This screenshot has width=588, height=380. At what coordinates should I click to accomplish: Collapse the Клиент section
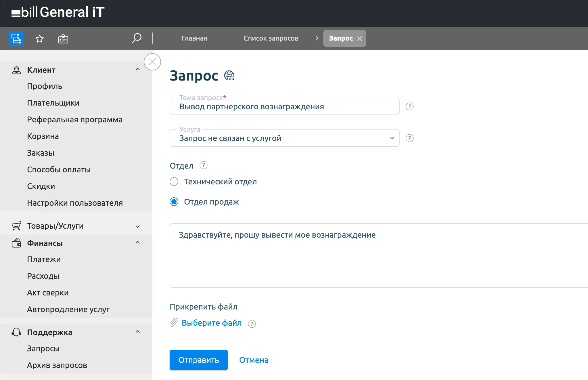(x=138, y=69)
